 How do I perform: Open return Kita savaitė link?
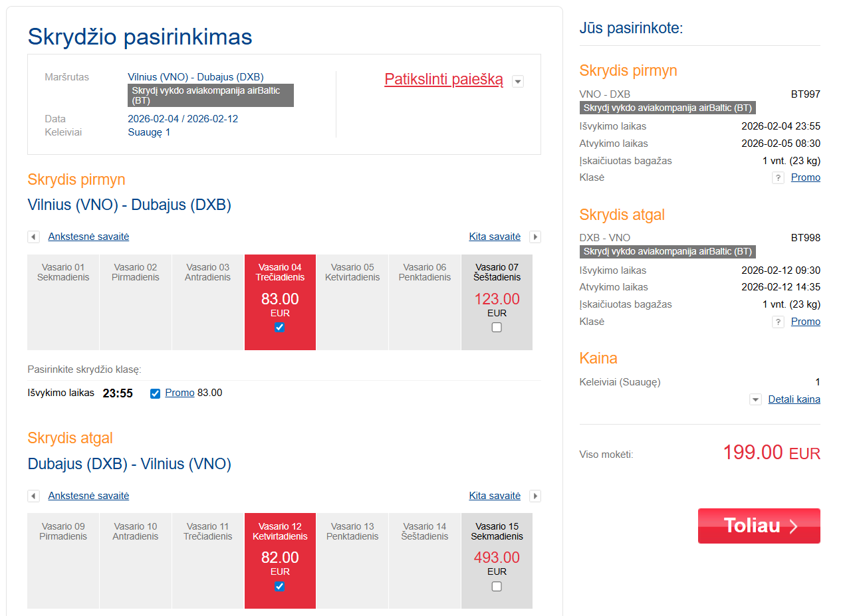click(x=495, y=496)
